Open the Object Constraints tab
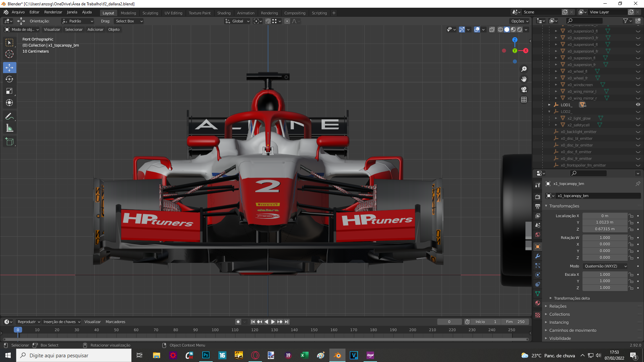The width and height of the screenshot is (644, 362). coord(538,284)
